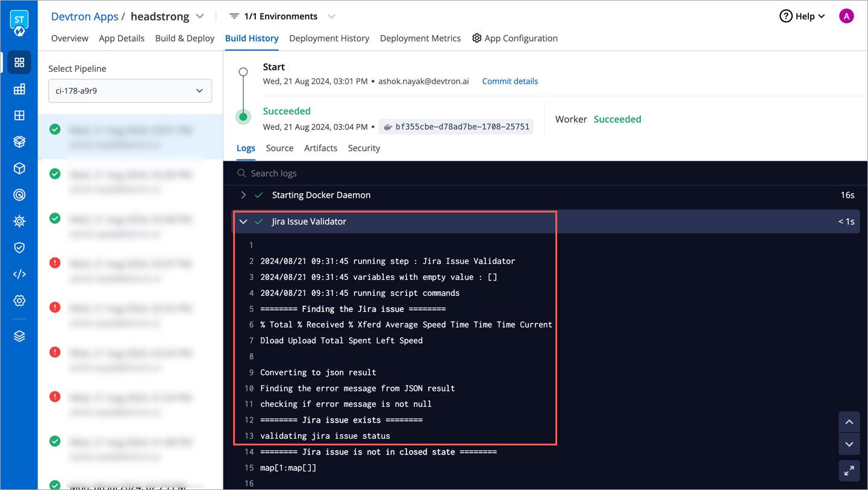868x490 pixels.
Task: Select the code snippet icon in sidebar
Action: (19, 274)
